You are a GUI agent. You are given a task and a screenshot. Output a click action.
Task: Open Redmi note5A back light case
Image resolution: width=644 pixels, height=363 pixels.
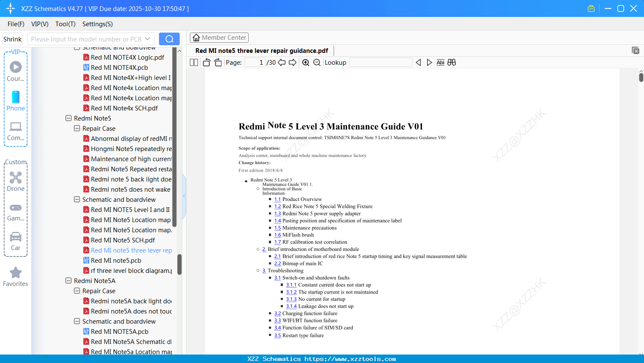[127, 301]
